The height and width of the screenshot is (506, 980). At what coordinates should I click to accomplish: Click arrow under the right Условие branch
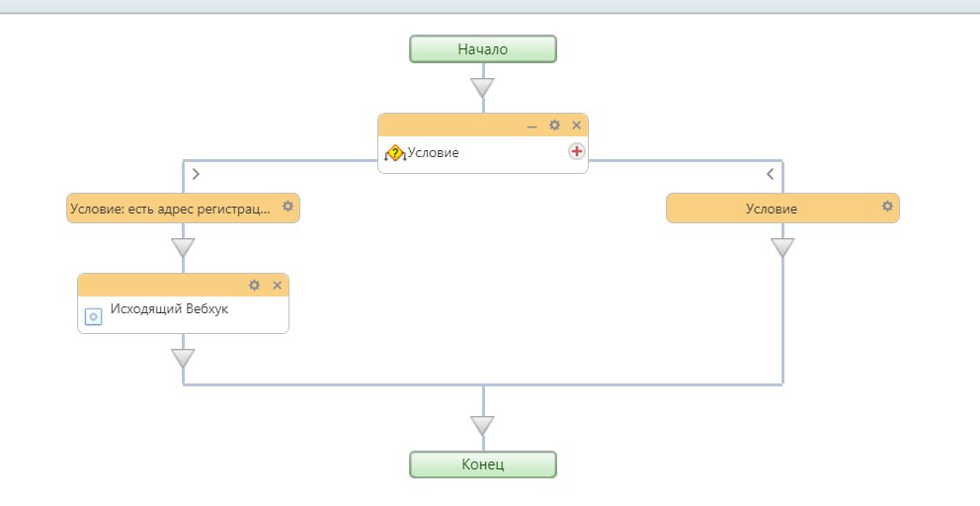point(782,247)
